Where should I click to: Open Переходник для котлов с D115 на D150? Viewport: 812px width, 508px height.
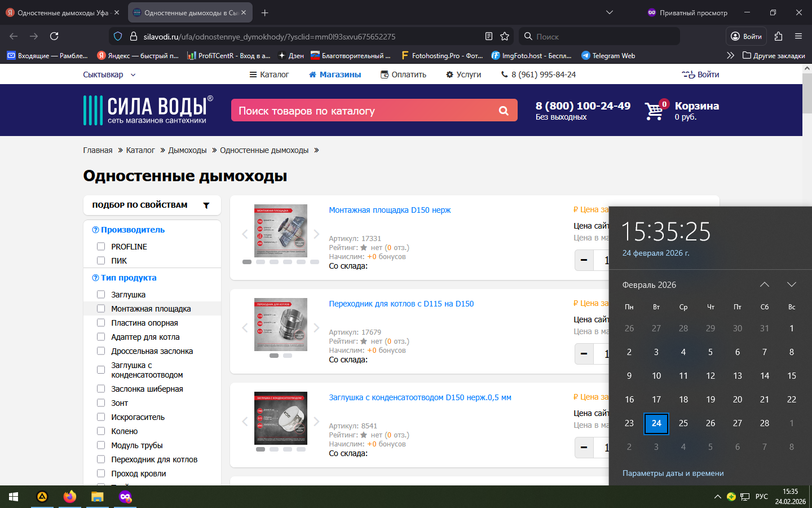tap(401, 304)
